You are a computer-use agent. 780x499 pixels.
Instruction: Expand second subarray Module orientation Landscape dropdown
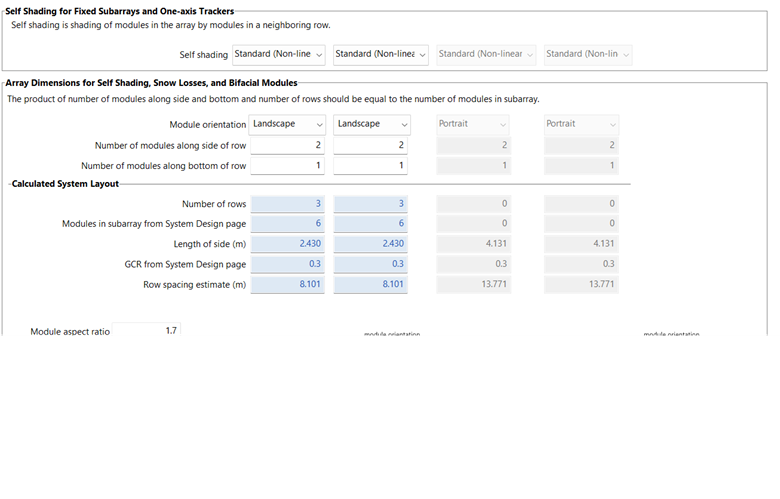372,124
